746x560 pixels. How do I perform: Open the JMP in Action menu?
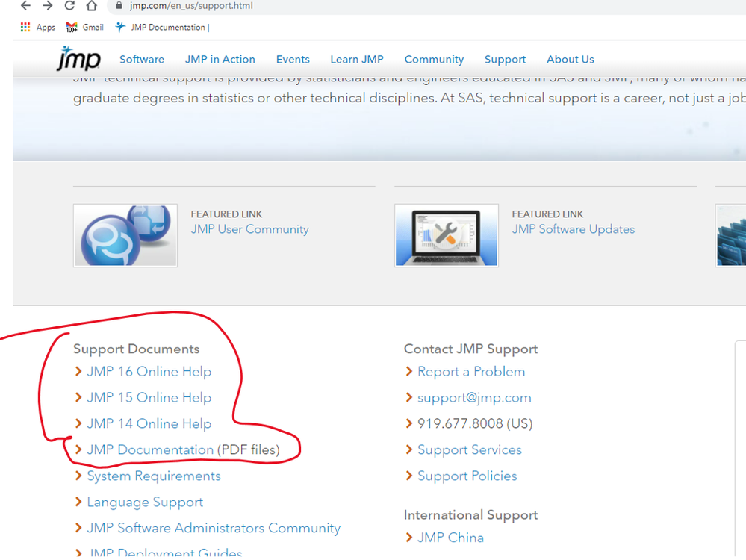220,60
